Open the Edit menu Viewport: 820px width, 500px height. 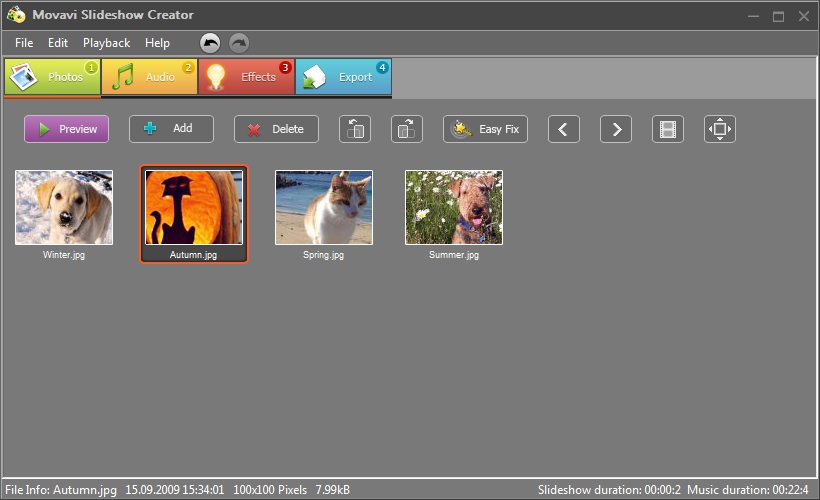[58, 43]
